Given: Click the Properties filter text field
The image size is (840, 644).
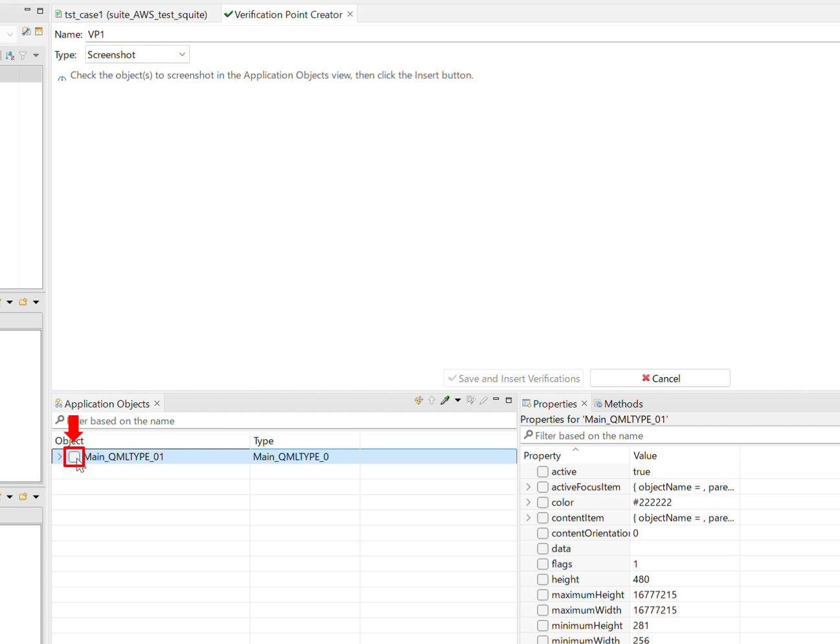Looking at the screenshot, I should pos(680,436).
